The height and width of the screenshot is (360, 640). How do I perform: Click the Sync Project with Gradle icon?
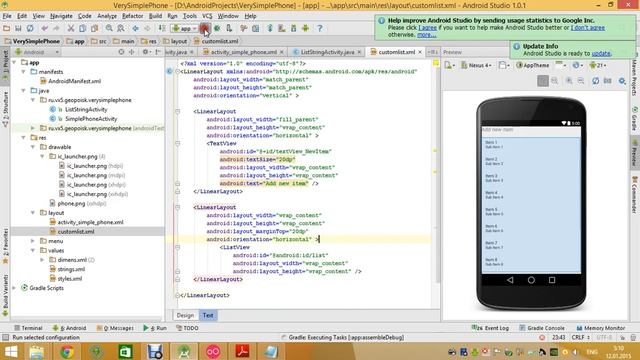pos(270,28)
